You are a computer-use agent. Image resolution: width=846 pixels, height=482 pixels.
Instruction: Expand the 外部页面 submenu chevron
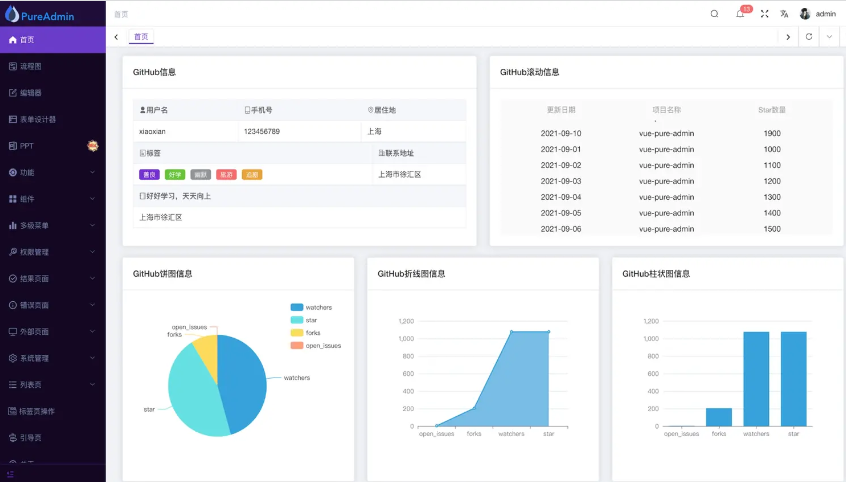coord(92,331)
